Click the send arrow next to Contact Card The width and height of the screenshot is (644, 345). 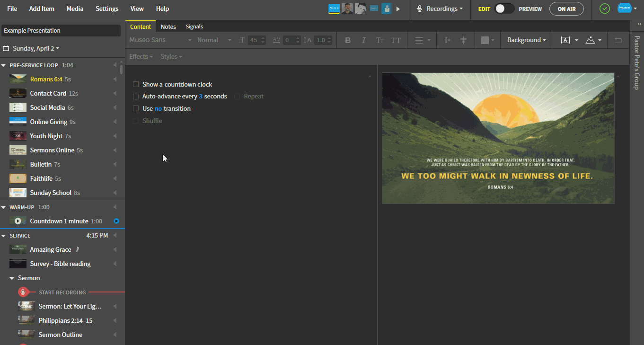pyautogui.click(x=115, y=93)
